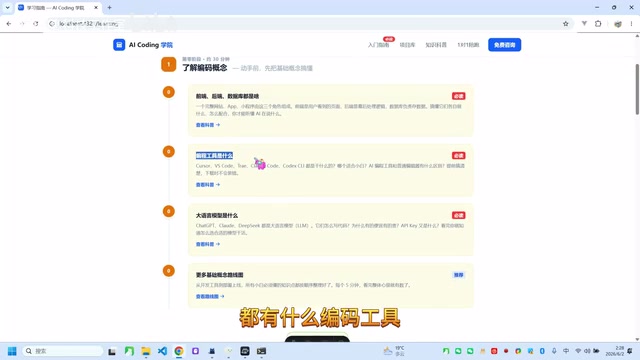Open the 知识科普 nav item

coord(436,45)
